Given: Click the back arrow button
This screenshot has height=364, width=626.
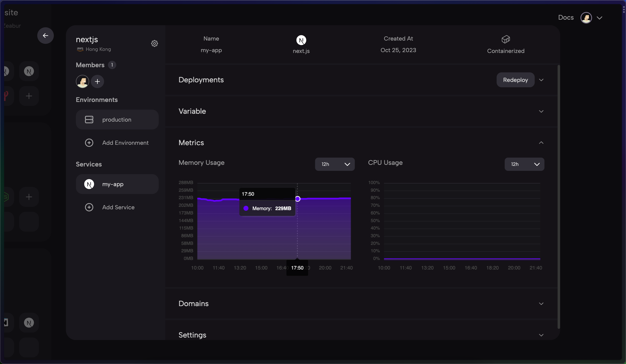Looking at the screenshot, I should (46, 36).
